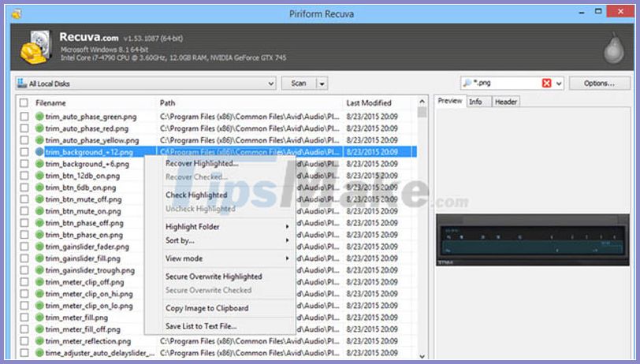Open the Options... dialog

click(x=599, y=84)
